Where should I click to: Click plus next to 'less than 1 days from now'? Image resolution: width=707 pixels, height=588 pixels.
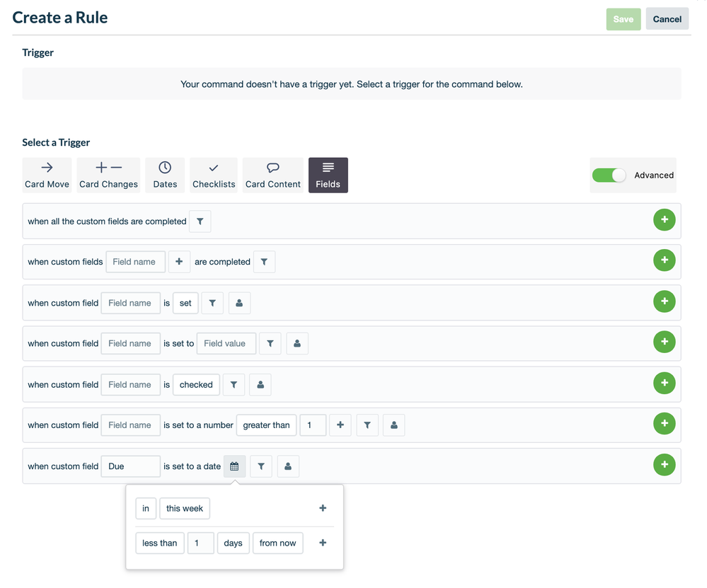pos(323,543)
